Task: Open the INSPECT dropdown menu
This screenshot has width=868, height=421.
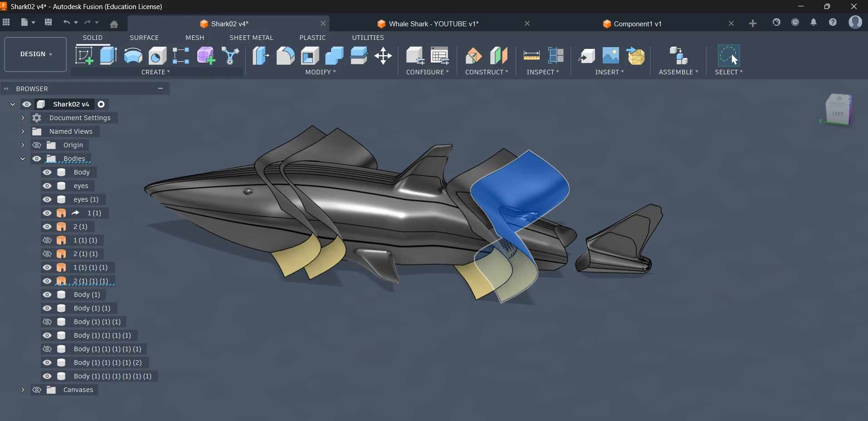Action: (x=543, y=72)
